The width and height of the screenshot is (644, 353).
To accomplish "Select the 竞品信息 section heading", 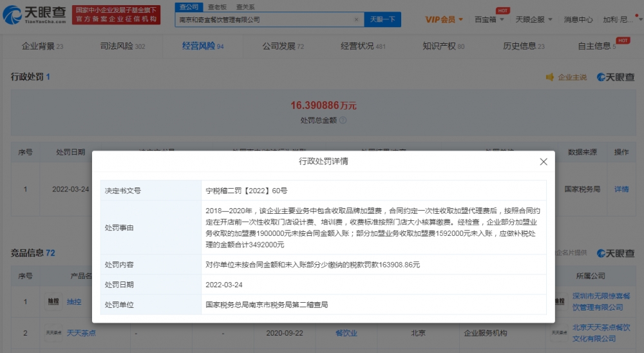I will (x=33, y=253).
